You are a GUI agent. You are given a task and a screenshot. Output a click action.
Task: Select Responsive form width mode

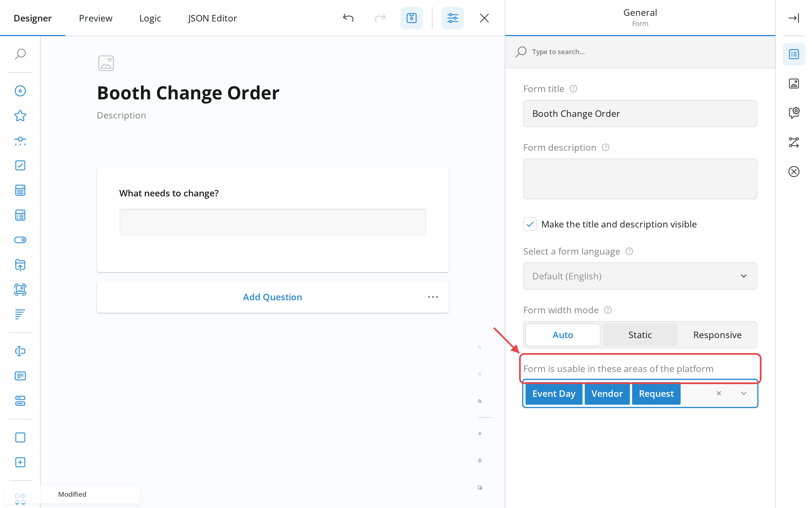pos(717,335)
